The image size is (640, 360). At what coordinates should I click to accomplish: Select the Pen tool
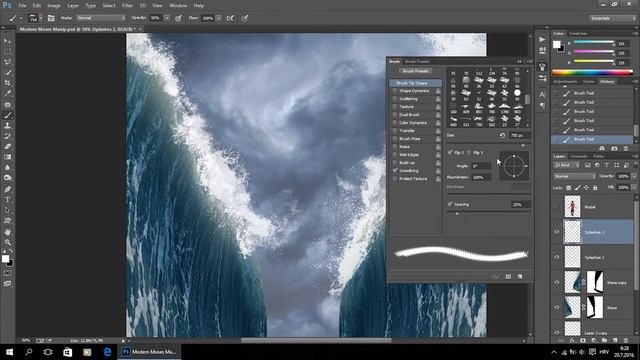(x=7, y=189)
